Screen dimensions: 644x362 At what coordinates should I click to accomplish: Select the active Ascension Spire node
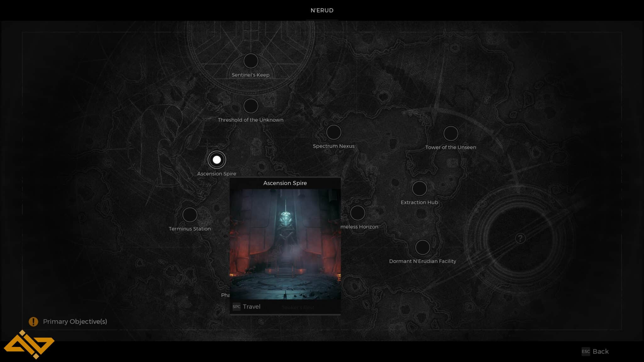217,160
